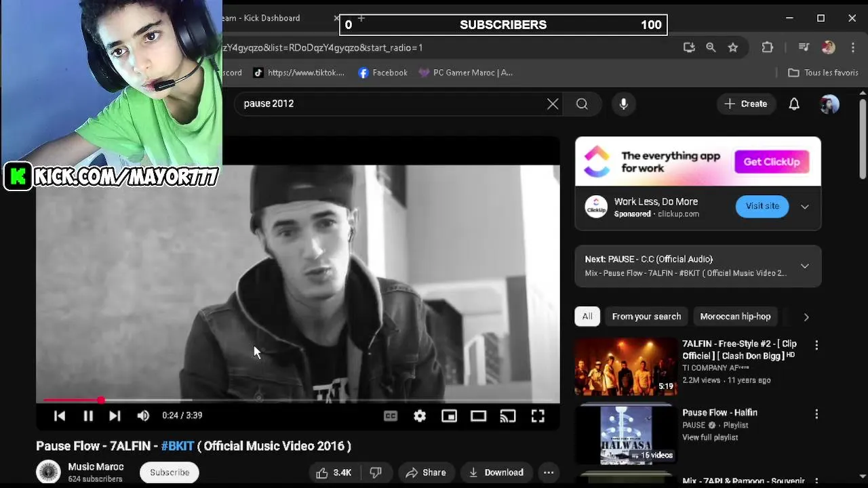The height and width of the screenshot is (488, 868).
Task: Open media controls icon in toolbar
Action: (804, 47)
